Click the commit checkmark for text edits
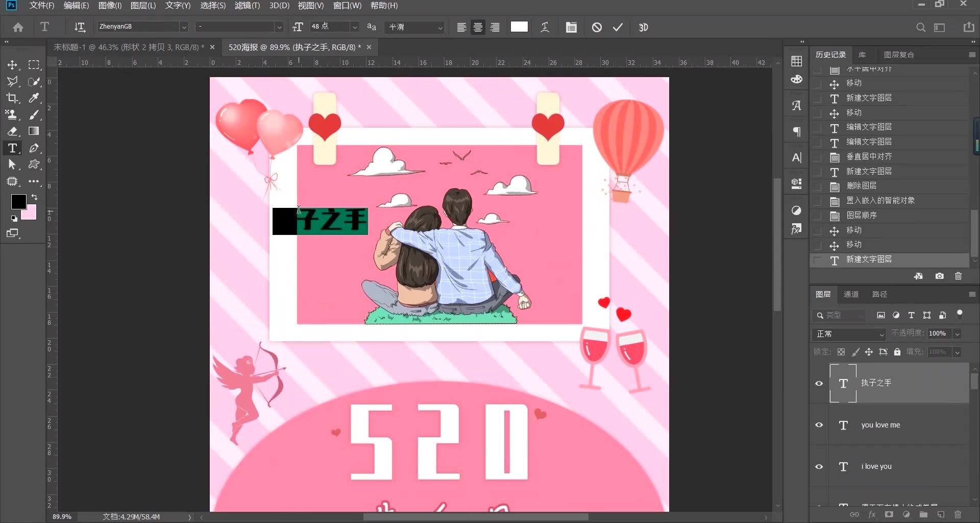This screenshot has height=523, width=980. coord(618,28)
